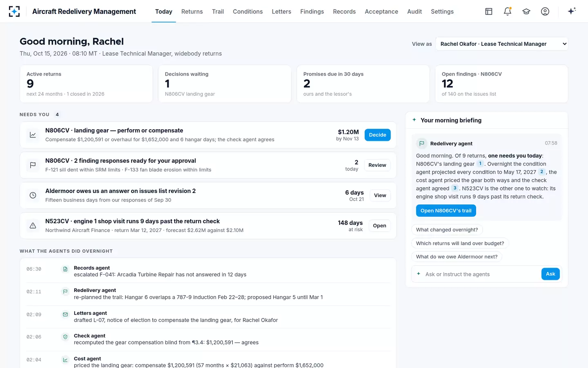Image resolution: width=588 pixels, height=368 pixels.
Task: Go to the Letters tab
Action: pos(281,11)
